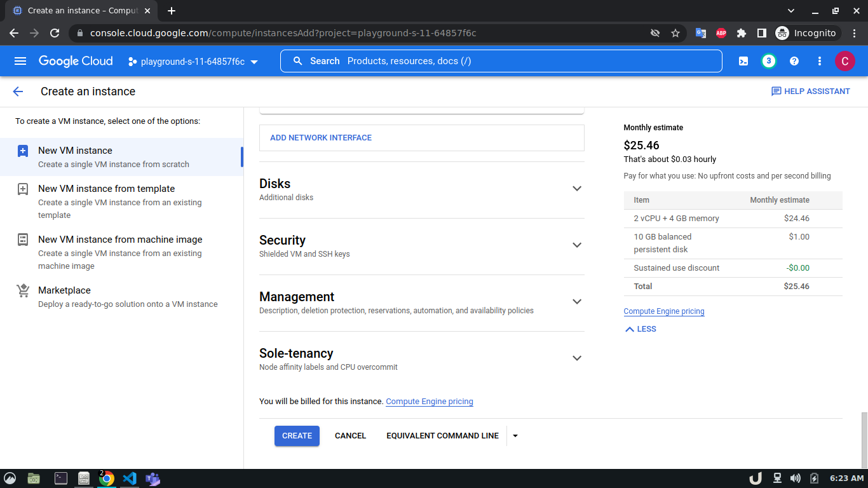Select New VM instance option

(x=121, y=157)
